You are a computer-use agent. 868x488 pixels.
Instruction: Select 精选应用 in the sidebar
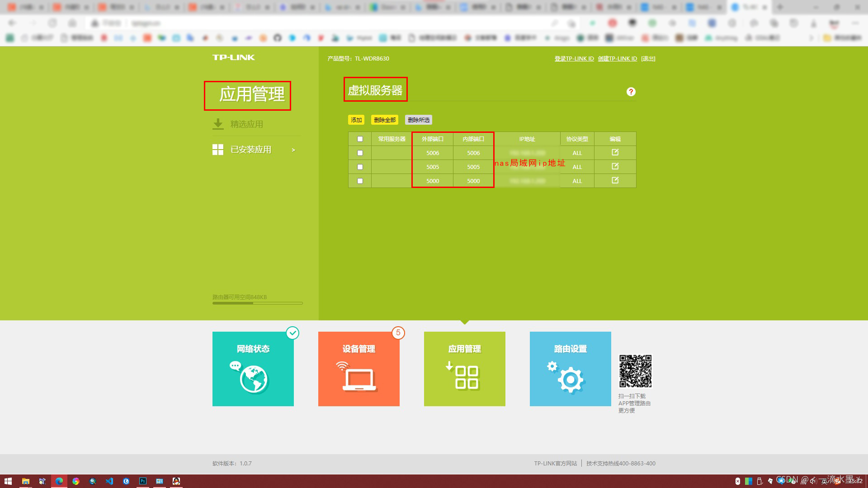(x=247, y=124)
